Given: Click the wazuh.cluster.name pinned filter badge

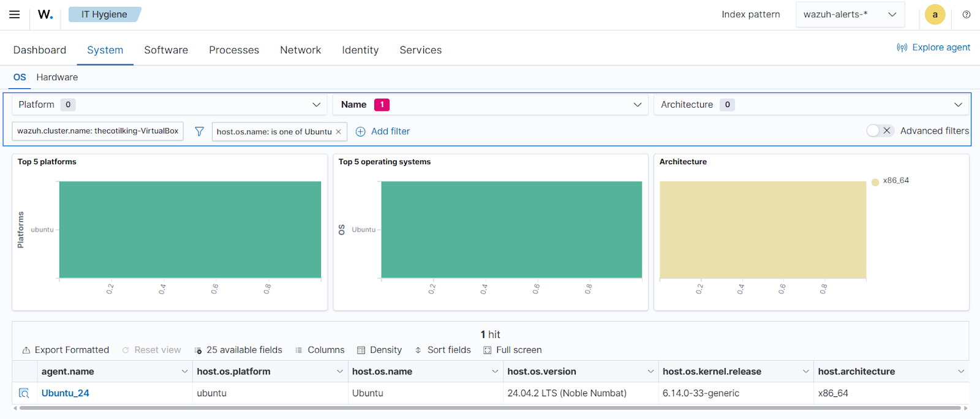Looking at the screenshot, I should pos(98,131).
